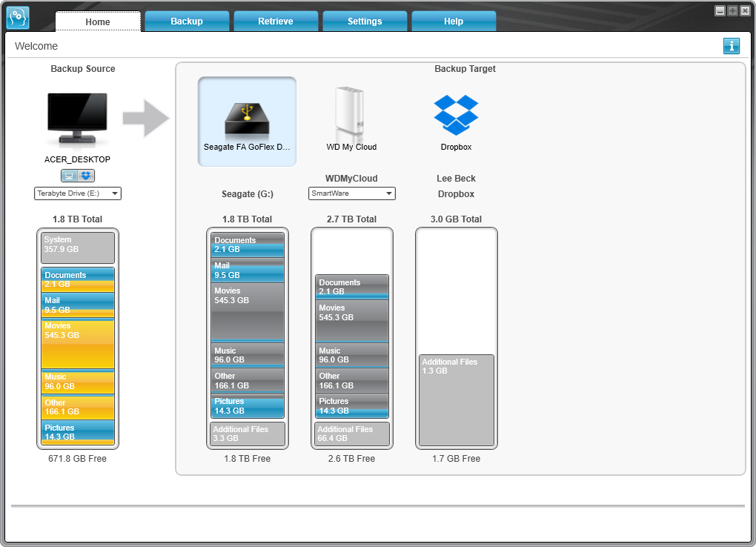Image resolution: width=756 pixels, height=547 pixels.
Task: Click the 1.7 GB Free text
Action: coord(456,459)
